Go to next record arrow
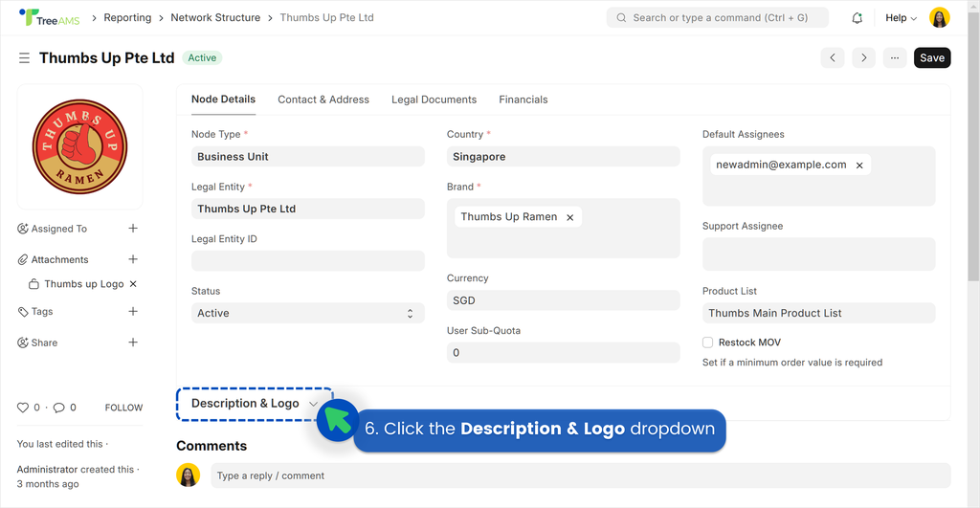980x508 pixels. pos(864,57)
